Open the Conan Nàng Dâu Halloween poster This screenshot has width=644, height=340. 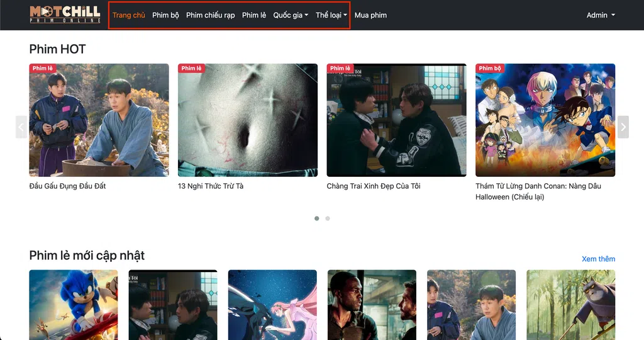tap(545, 120)
